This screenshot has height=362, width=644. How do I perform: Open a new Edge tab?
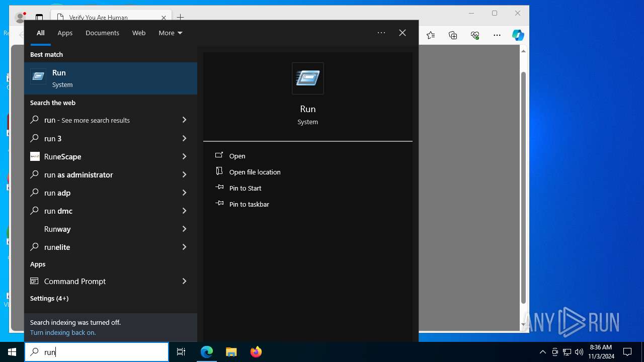tap(181, 18)
